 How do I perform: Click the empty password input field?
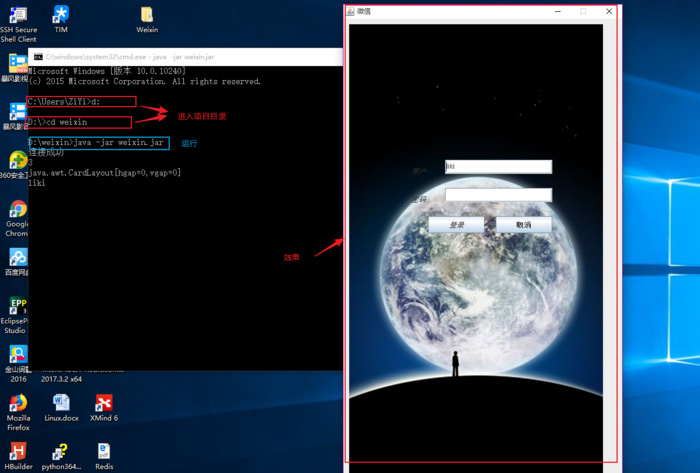[498, 195]
